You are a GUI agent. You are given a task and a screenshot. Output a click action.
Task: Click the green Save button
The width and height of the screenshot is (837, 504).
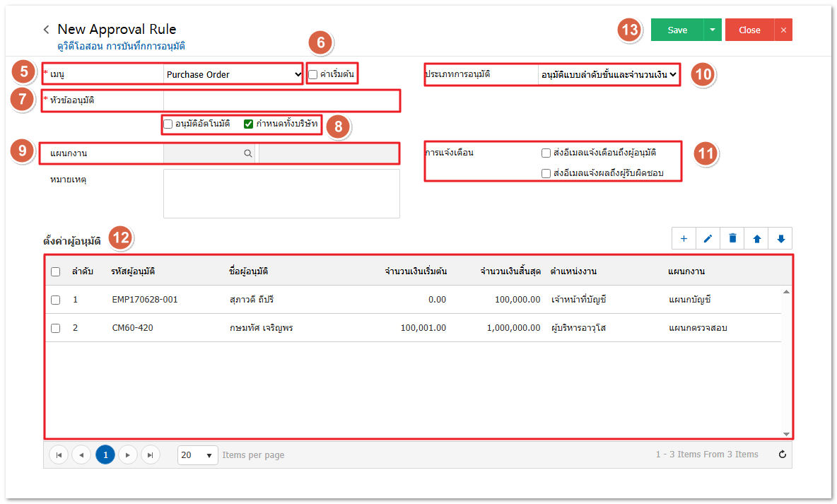point(677,30)
